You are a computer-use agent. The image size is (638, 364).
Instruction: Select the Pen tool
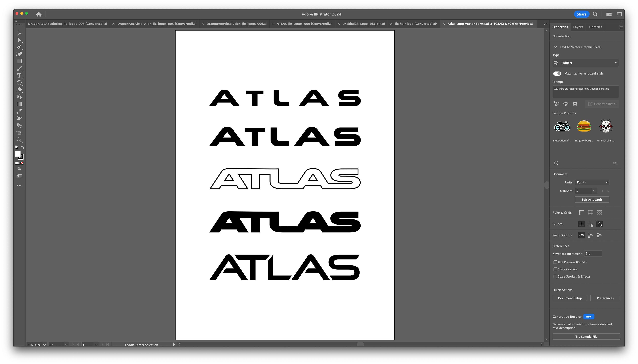pyautogui.click(x=19, y=47)
